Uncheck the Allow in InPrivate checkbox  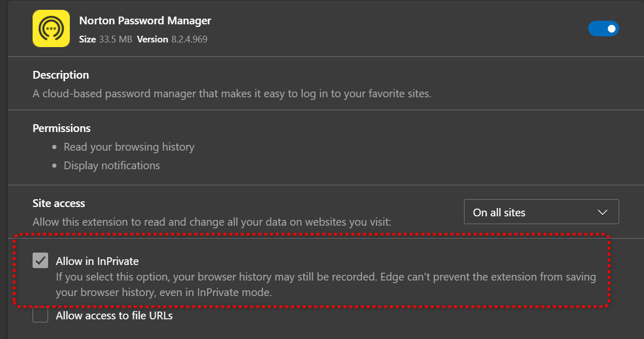coord(40,260)
